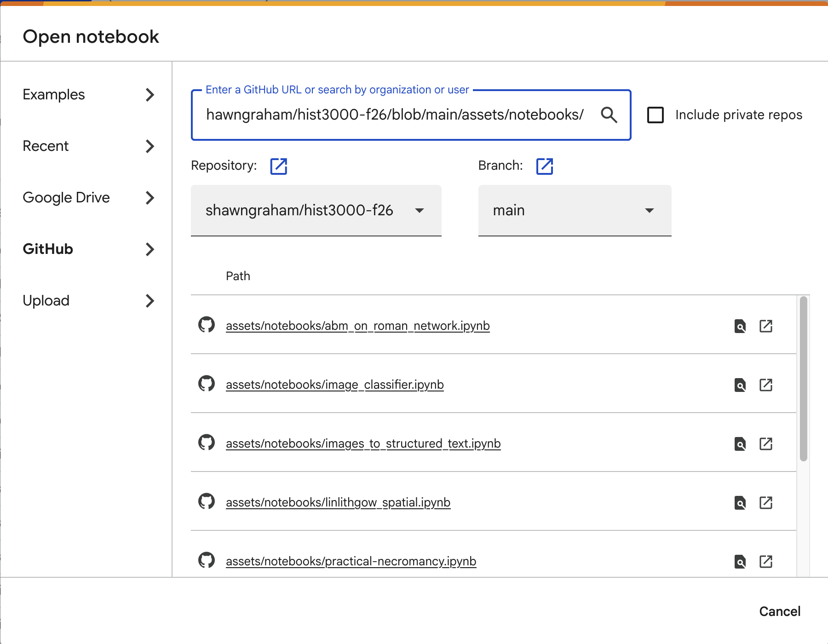Enable the Include private repos checkbox
The image size is (828, 644).
655,115
